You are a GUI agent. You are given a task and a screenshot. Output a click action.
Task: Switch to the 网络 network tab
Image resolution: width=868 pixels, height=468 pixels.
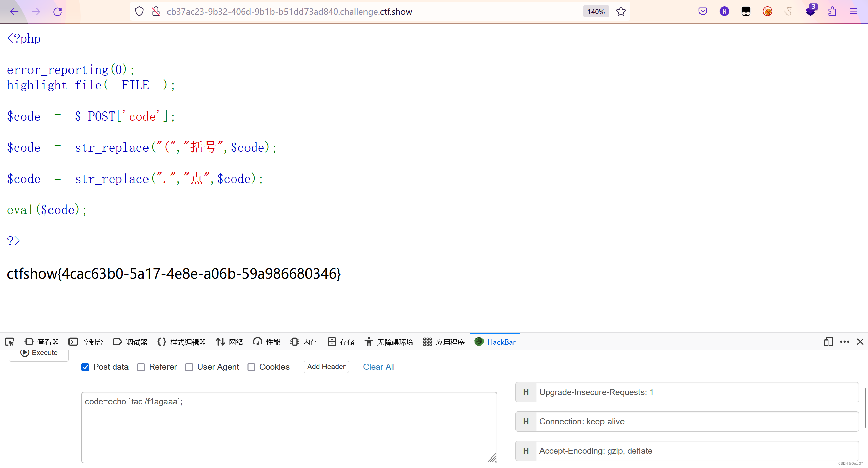tap(230, 342)
